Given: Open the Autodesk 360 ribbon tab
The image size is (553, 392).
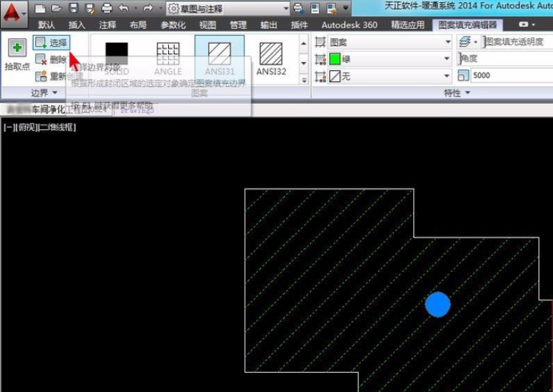Looking at the screenshot, I should coord(349,24).
